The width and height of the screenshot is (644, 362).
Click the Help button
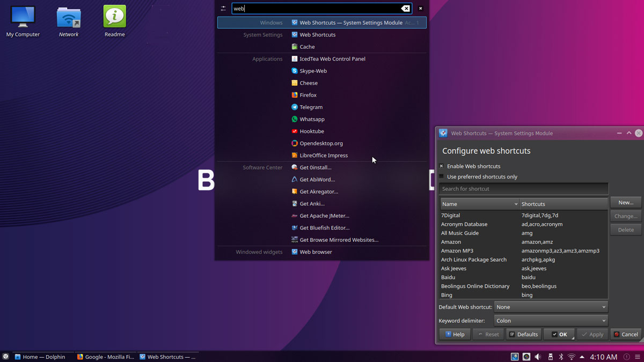click(x=455, y=334)
